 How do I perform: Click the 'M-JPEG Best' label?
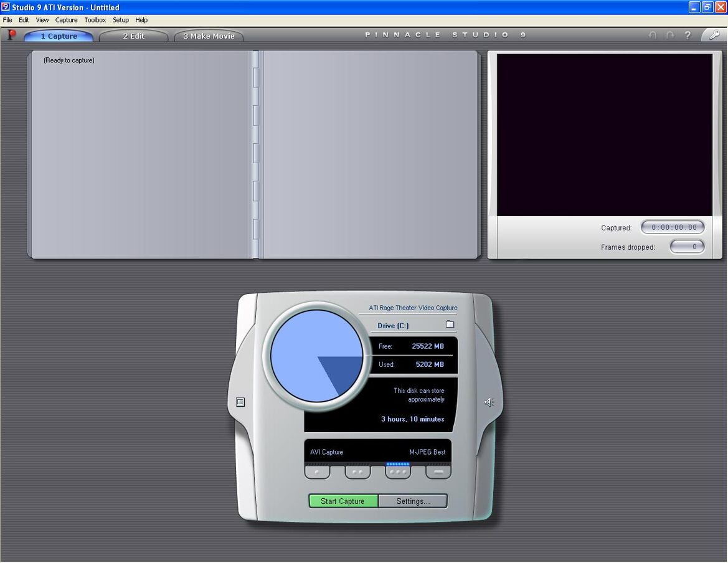[427, 452]
